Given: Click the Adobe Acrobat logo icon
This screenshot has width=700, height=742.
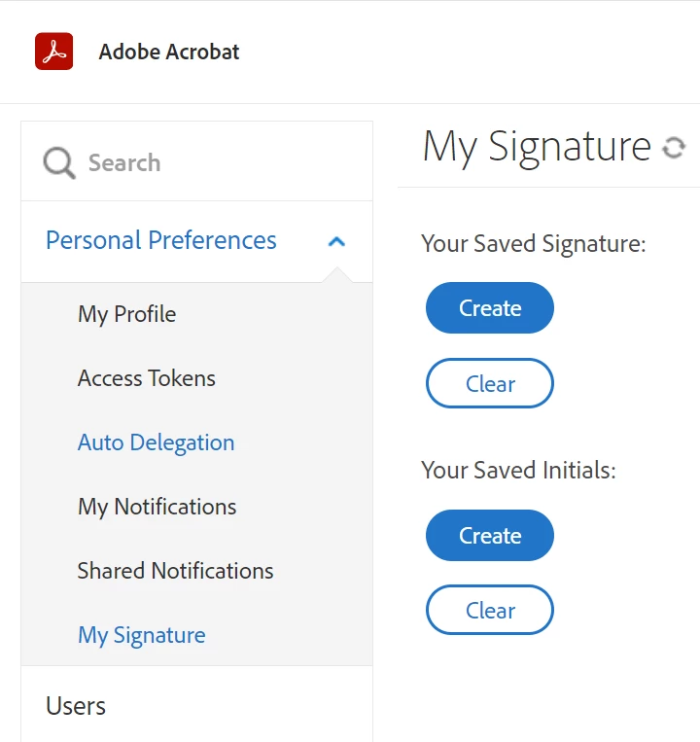Looking at the screenshot, I should tap(53, 52).
